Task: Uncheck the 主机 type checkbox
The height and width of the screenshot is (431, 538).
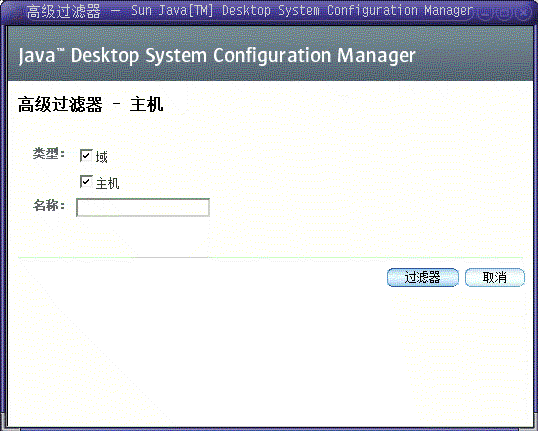Action: [x=86, y=182]
